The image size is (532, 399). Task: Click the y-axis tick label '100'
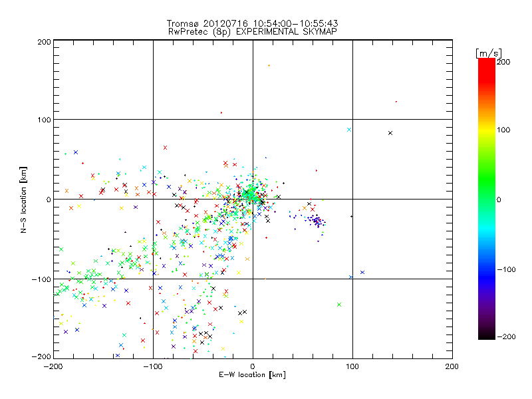tap(44, 120)
